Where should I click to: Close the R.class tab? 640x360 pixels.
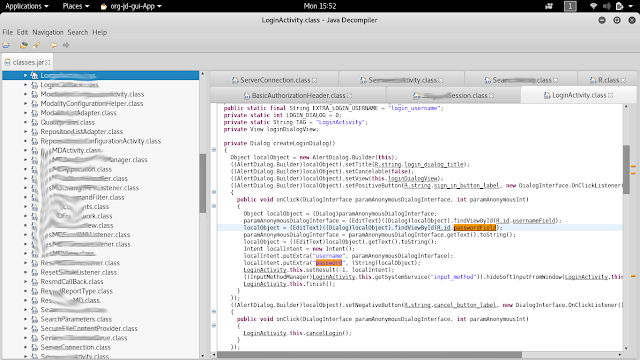[623, 80]
